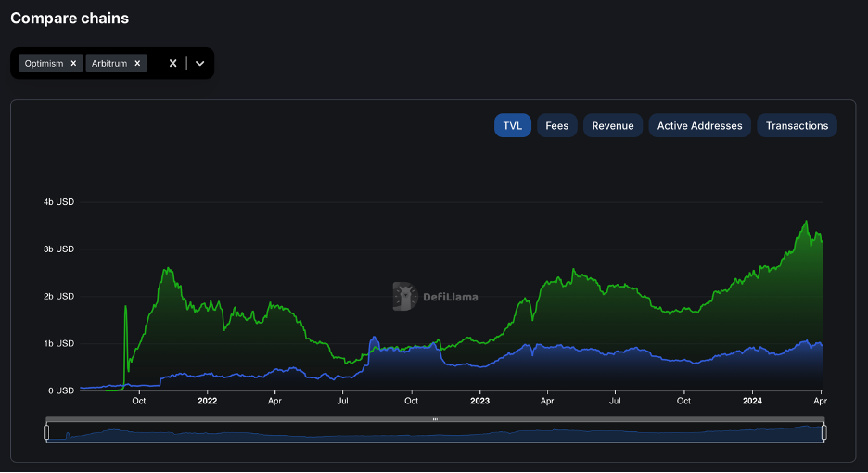Click the blue line's spike near Aug 2022
This screenshot has width=868, height=473.
374,338
